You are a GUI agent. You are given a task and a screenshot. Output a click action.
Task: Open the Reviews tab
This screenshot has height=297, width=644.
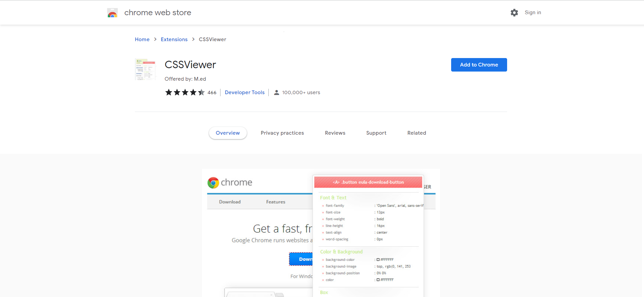[x=335, y=133]
